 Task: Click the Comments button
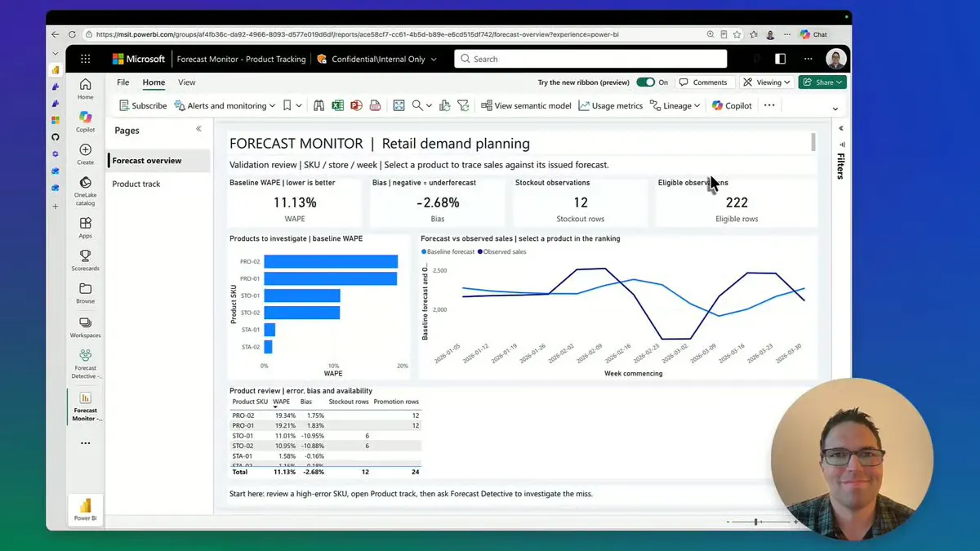(x=703, y=82)
